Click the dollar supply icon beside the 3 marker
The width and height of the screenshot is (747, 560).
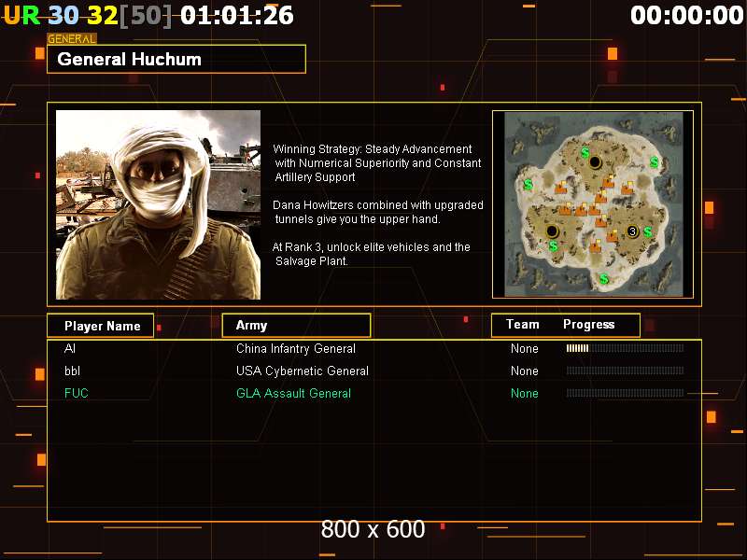(647, 231)
